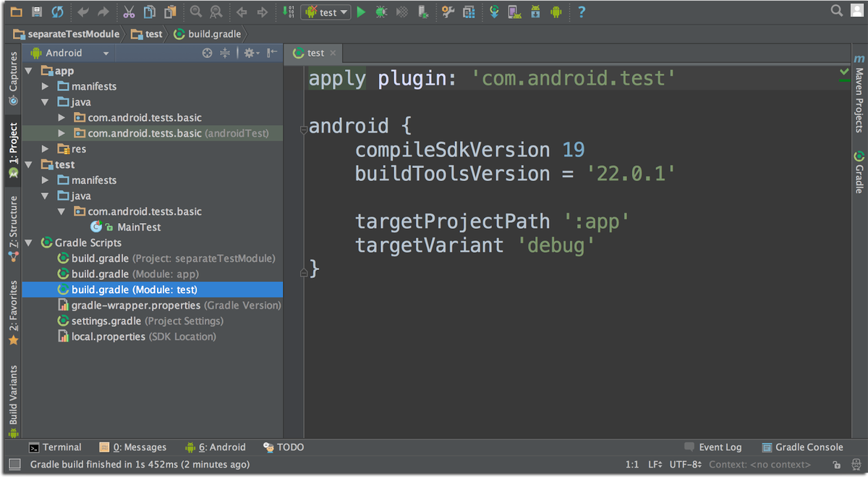This screenshot has width=868, height=477.
Task: Click the Open folder toolbar icon
Action: [x=16, y=12]
